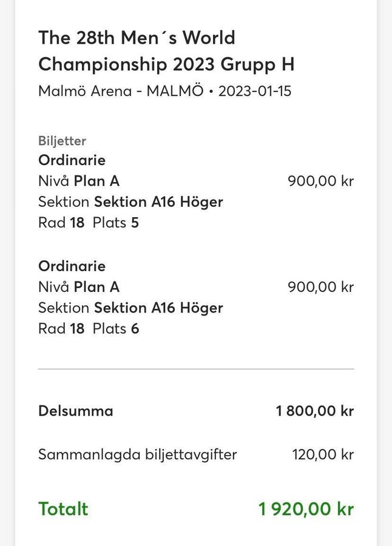The height and width of the screenshot is (546, 392).
Task: Click the first ticket's Nivå Plan A line
Action: (79, 181)
